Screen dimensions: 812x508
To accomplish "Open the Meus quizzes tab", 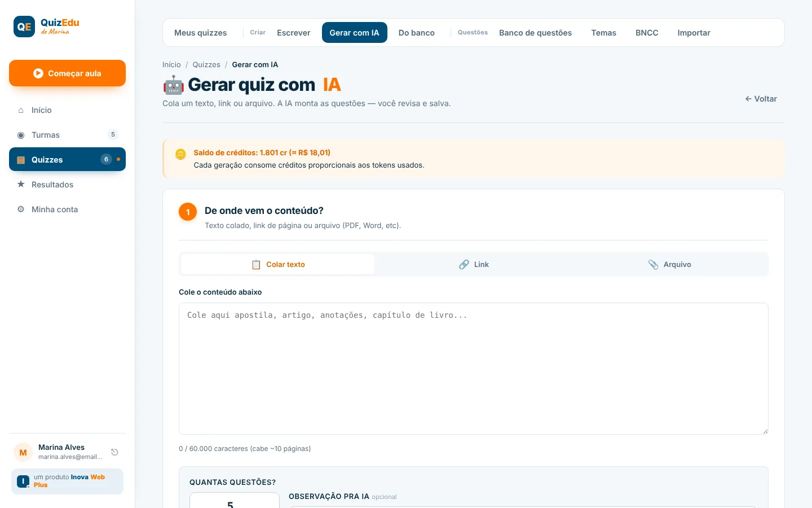I will tap(201, 33).
